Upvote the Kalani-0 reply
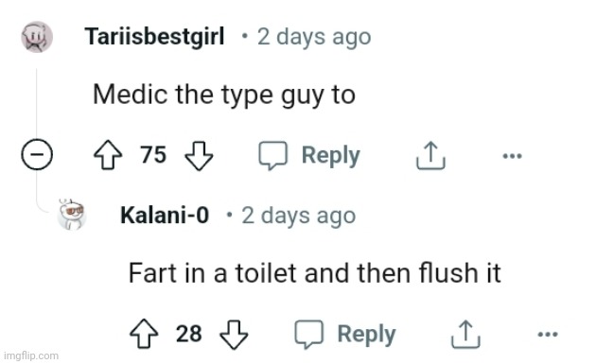The image size is (614, 364). pos(144,334)
